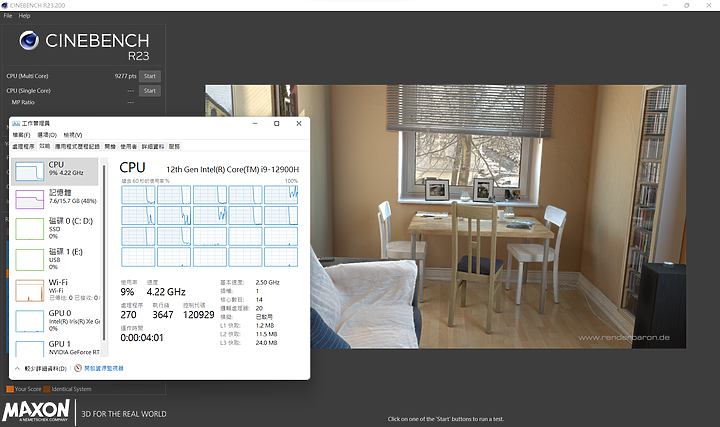Select Wi-Fi in performance sidebar
The height and width of the screenshot is (427, 720).
pyautogui.click(x=55, y=290)
